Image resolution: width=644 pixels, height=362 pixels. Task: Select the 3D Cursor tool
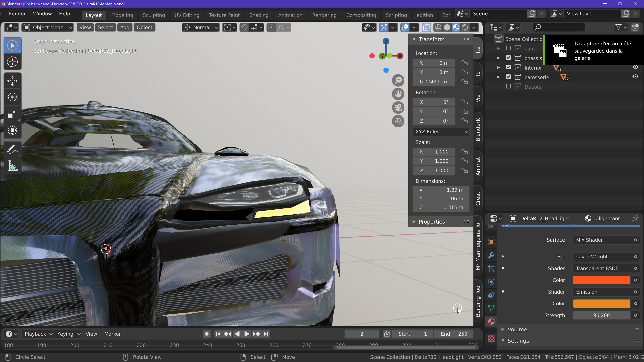click(x=12, y=62)
